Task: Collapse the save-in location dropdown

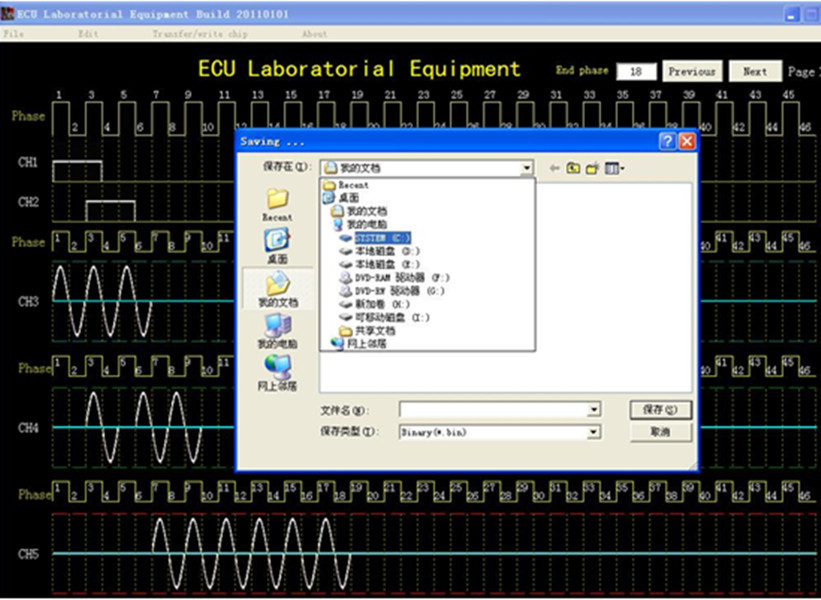Action: coord(526,168)
